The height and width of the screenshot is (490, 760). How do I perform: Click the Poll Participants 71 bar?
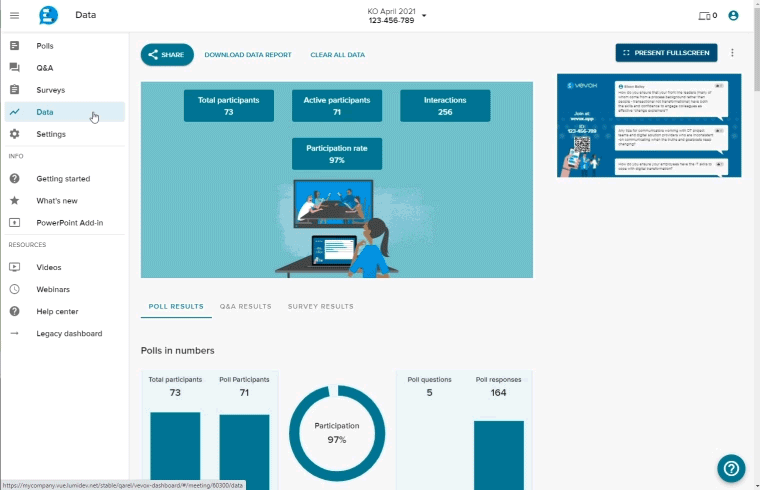(244, 452)
